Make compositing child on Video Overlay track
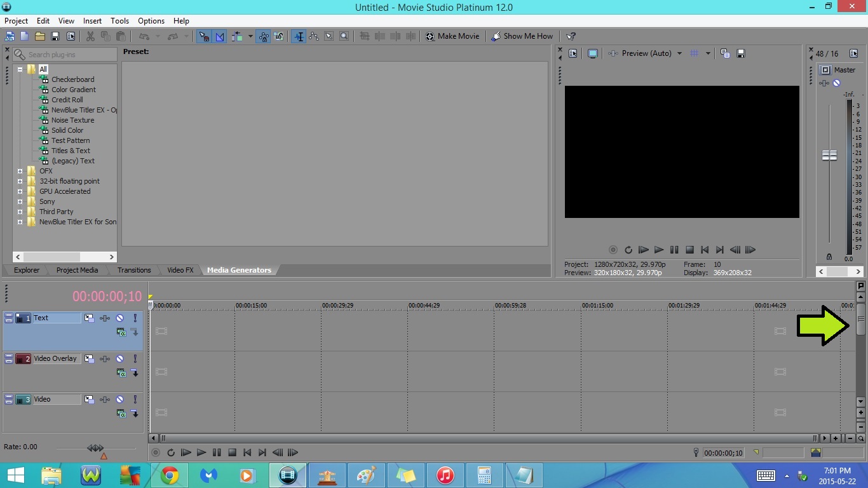868x488 pixels. pyautogui.click(x=135, y=372)
